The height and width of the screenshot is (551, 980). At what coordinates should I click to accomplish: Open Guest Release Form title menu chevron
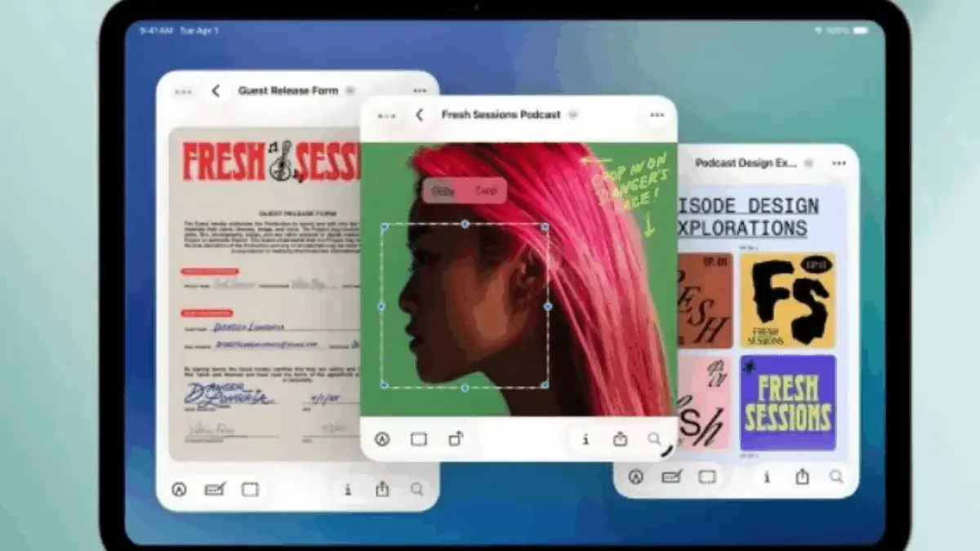coord(350,91)
